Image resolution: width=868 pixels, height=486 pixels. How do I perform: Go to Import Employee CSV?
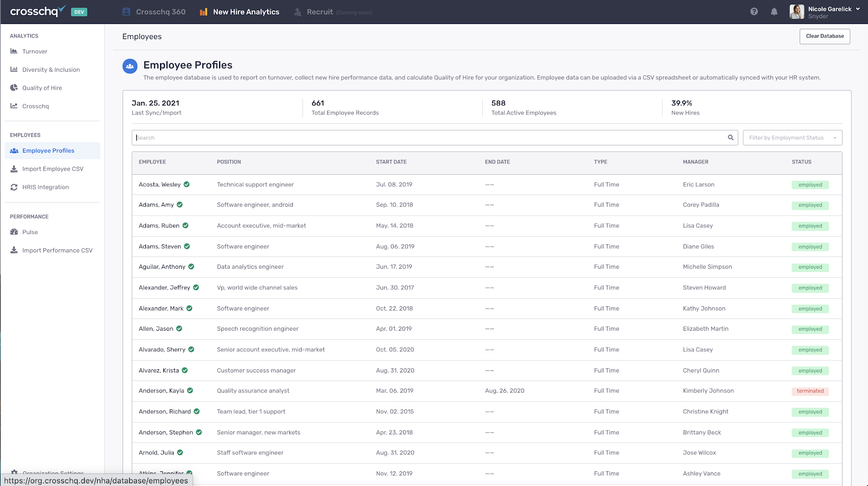click(53, 169)
